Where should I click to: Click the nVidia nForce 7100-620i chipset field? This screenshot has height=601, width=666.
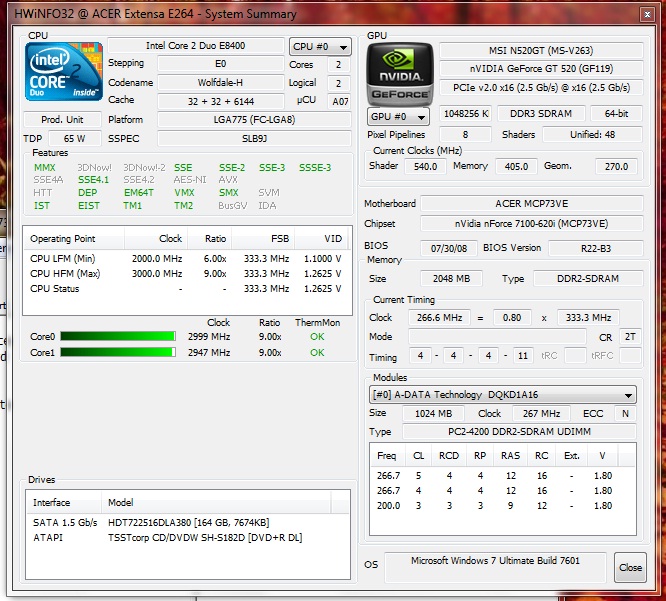point(532,223)
